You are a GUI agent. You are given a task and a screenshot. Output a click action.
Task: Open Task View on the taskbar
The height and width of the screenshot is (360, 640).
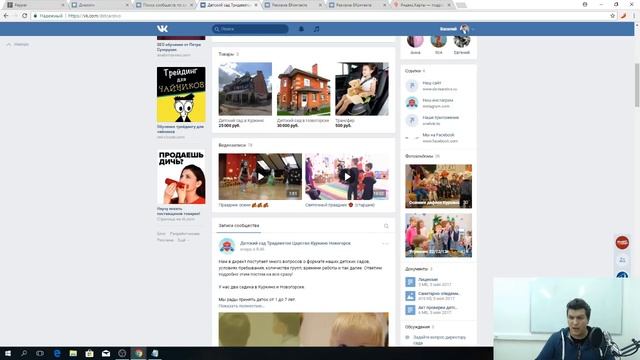[x=40, y=353]
